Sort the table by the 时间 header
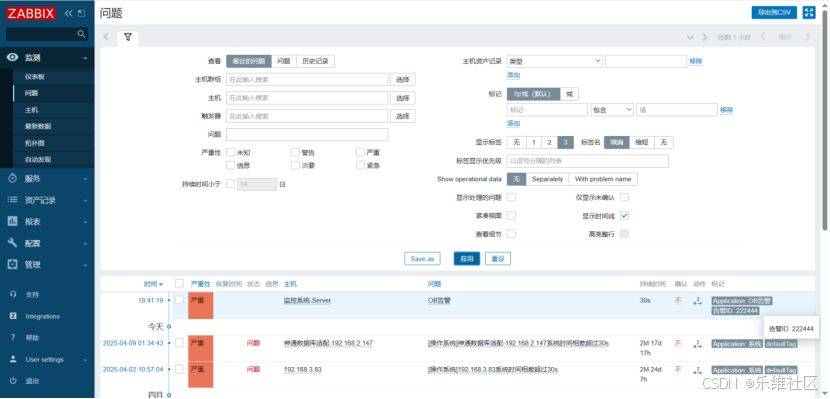Viewport: 830px width, 399px height. coord(153,284)
